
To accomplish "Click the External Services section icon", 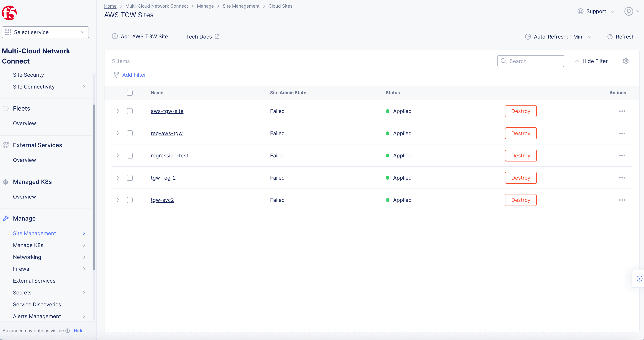I will tap(6, 145).
